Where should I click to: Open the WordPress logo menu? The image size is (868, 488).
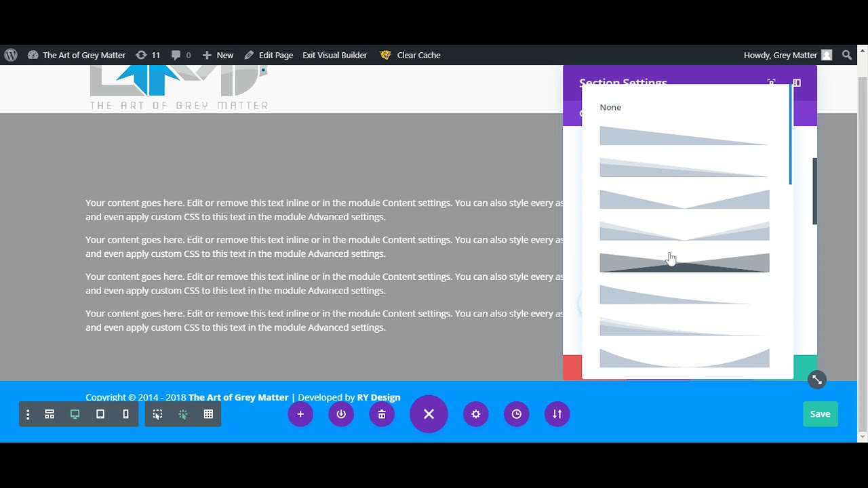[11, 55]
